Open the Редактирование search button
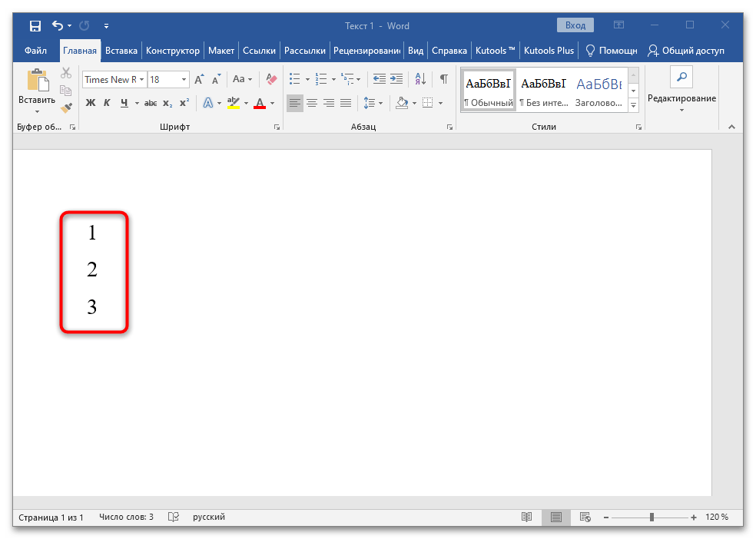Screen dimensions: 756x539 (x=681, y=77)
